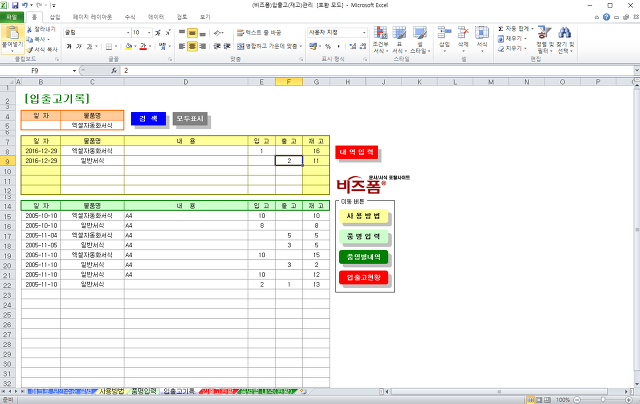The height and width of the screenshot is (404, 640).
Task: Expand the formula bar
Action: pyautogui.click(x=636, y=71)
